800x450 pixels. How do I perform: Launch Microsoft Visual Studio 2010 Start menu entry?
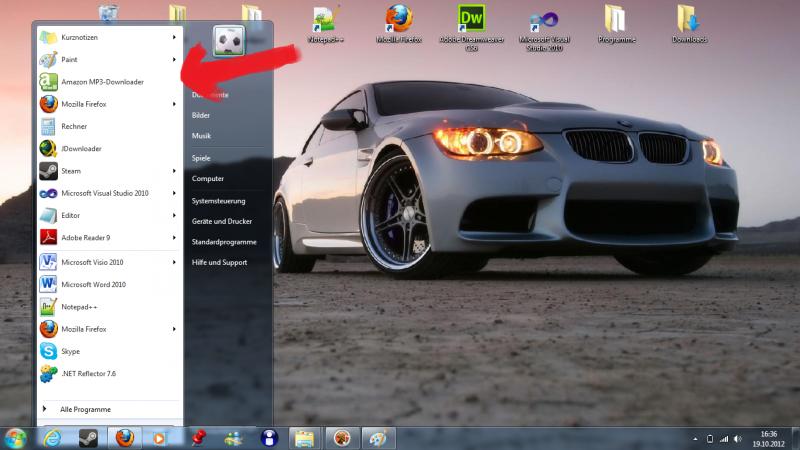coord(110,193)
